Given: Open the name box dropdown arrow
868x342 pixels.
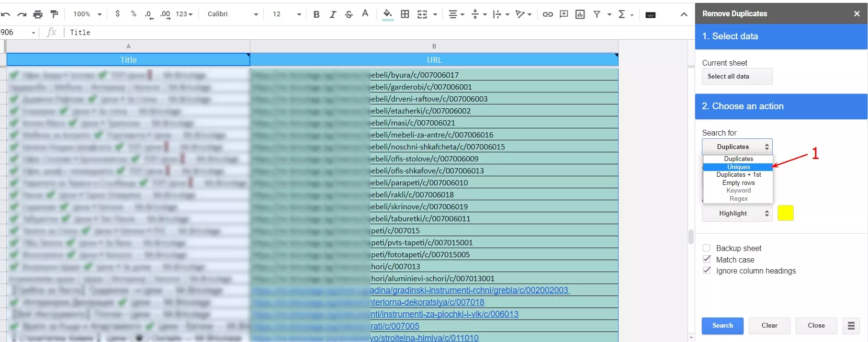Looking at the screenshot, I should tap(34, 33).
